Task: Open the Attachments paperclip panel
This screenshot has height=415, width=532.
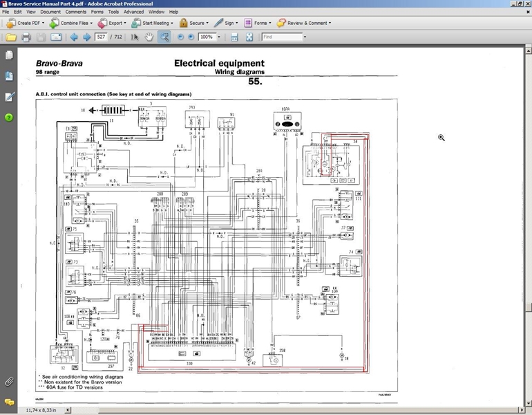Action: pyautogui.click(x=9, y=381)
